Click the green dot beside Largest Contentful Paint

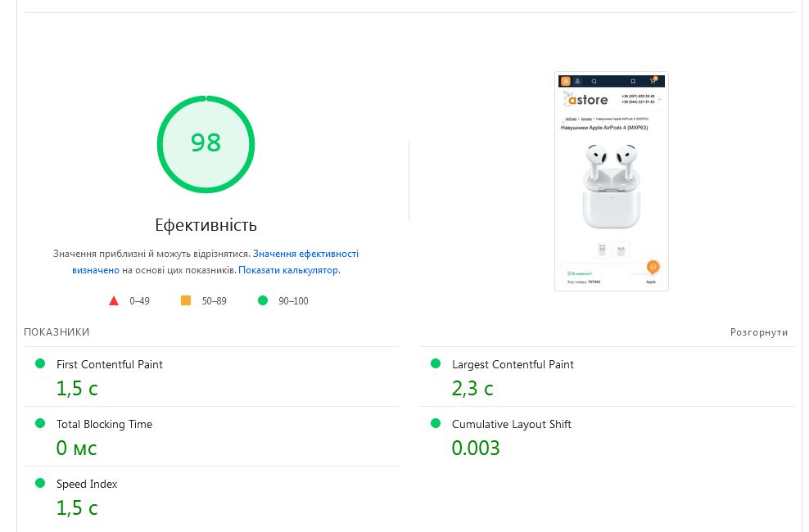click(436, 364)
